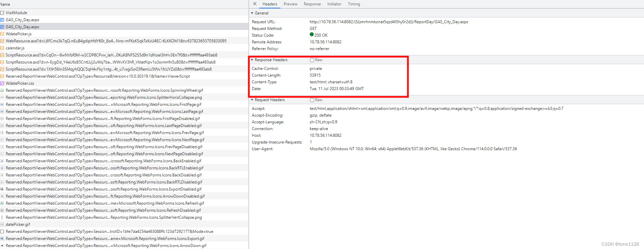Click the Icons.ExportDisabled.gif request
The image size is (644, 249).
(x=124, y=189)
